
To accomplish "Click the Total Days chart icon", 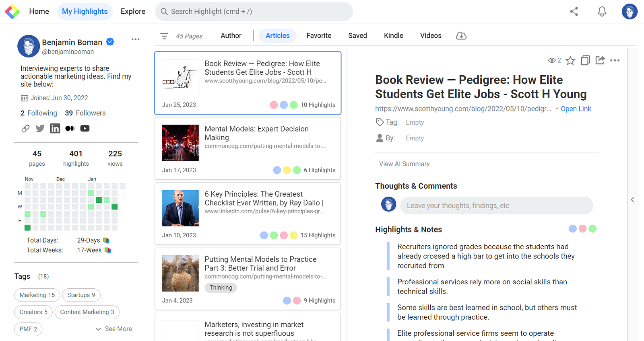I will click(x=106, y=240).
